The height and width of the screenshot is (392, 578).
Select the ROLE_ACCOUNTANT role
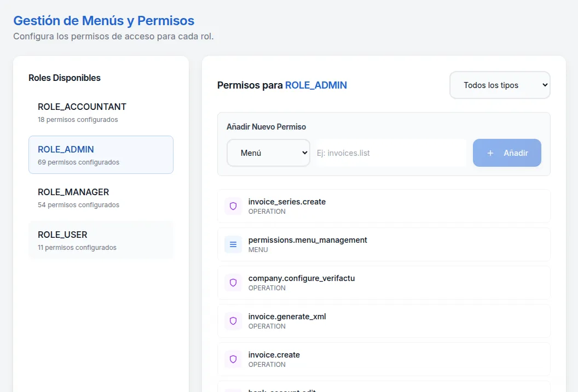click(x=101, y=112)
